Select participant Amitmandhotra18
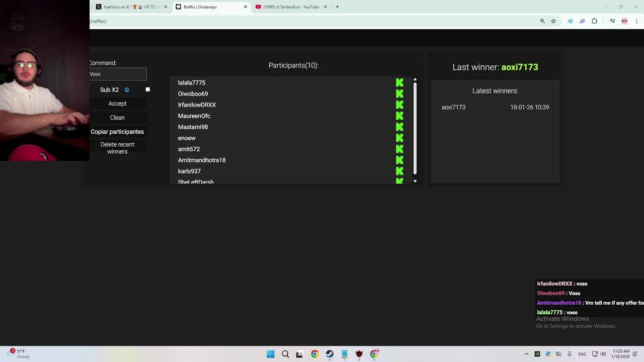 (202, 160)
